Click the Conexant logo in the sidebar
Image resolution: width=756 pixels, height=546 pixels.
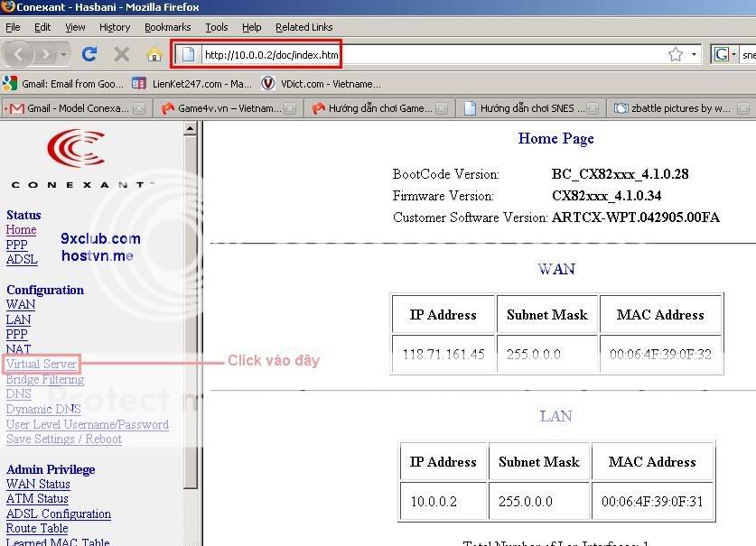(x=77, y=159)
